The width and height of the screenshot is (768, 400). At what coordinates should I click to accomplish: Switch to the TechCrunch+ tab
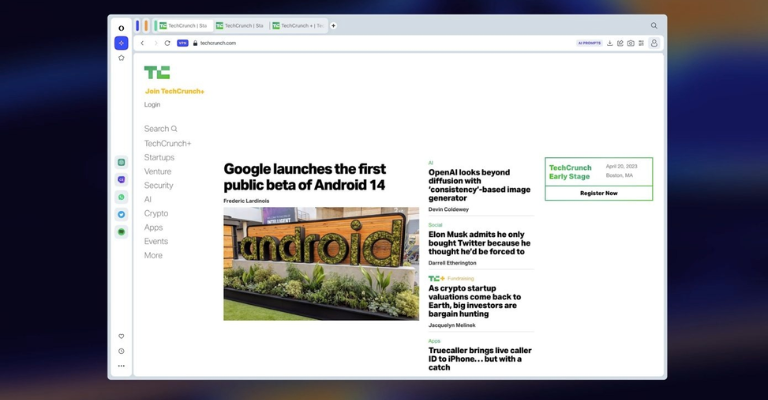coord(298,26)
